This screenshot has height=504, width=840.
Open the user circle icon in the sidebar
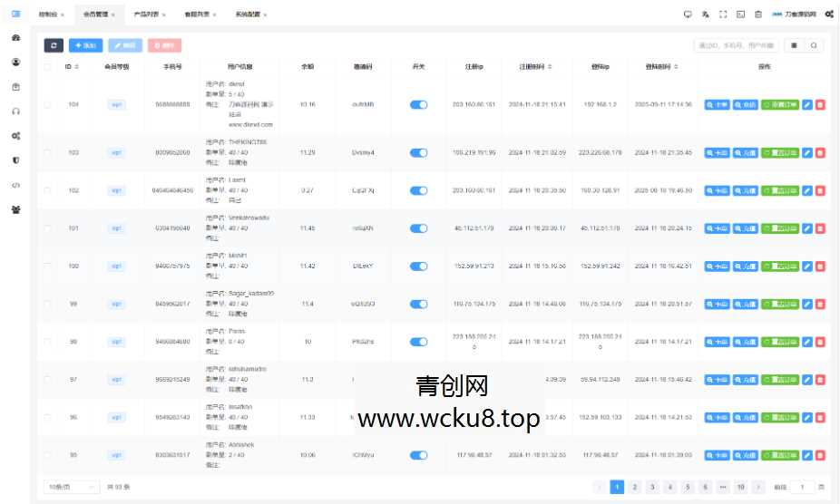click(15, 63)
